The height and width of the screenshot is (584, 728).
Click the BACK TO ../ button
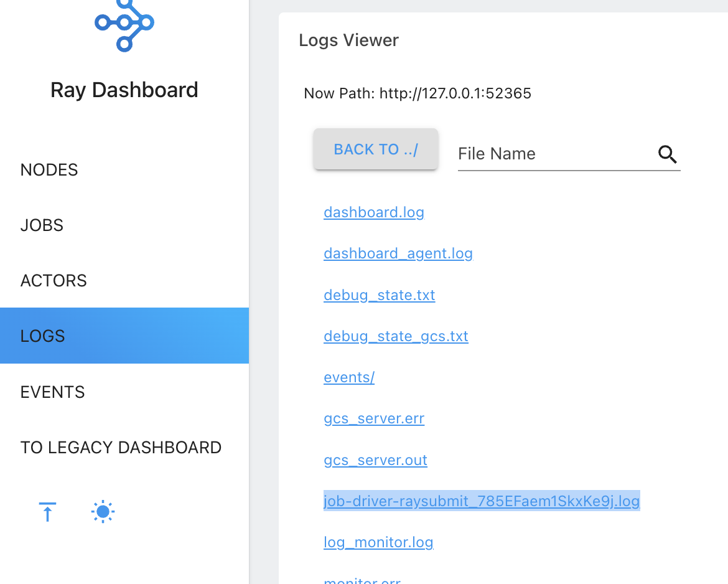point(375,149)
